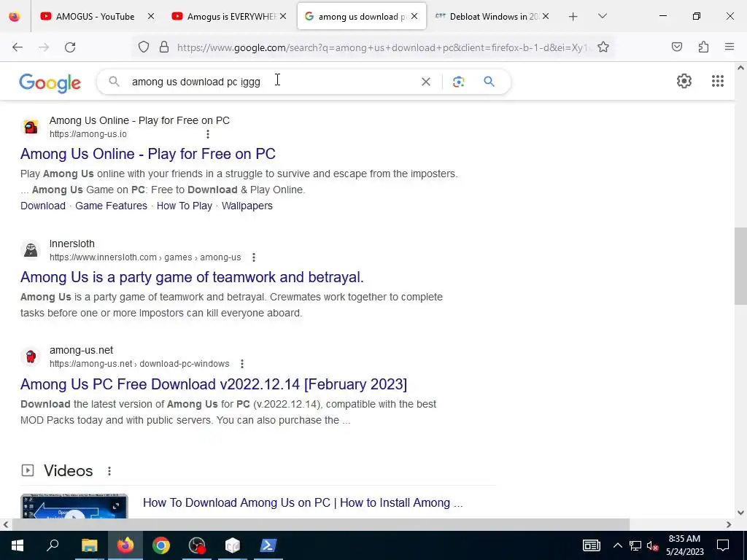Open Windows Start menu
This screenshot has width=747, height=560.
coord(18,545)
